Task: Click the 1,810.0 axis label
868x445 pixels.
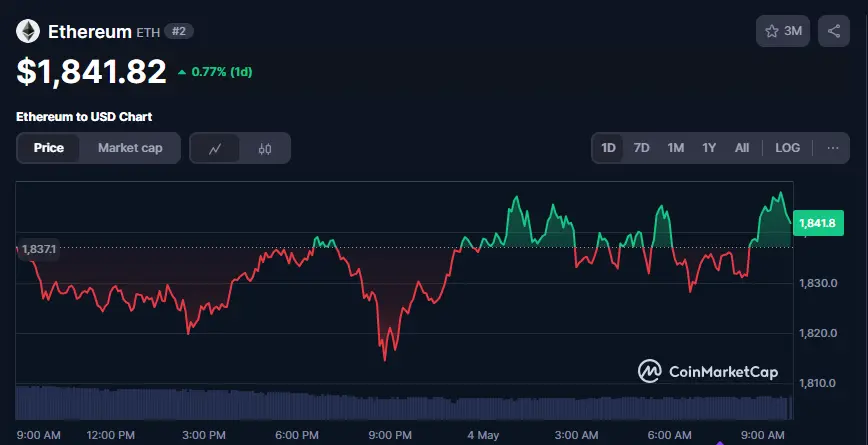Action: 818,383
